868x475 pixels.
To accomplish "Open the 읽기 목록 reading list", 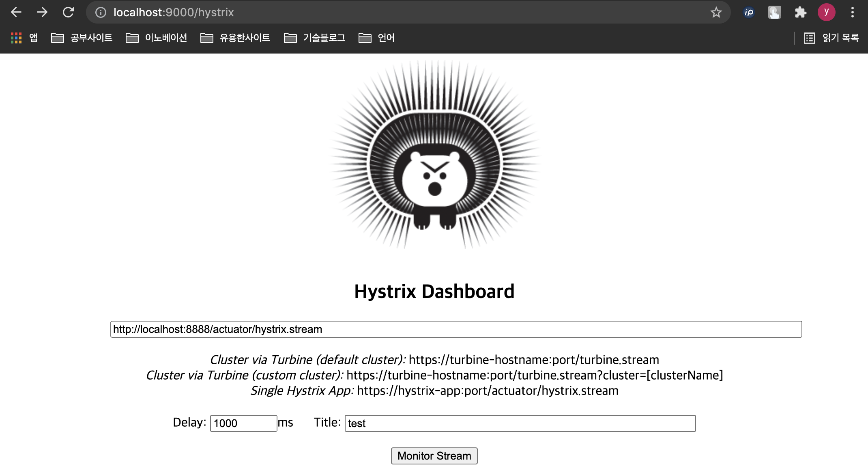I will point(831,38).
